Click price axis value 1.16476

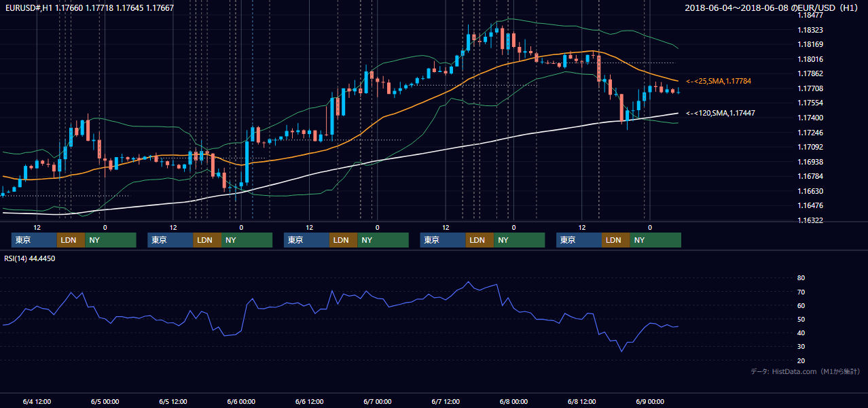[810, 205]
